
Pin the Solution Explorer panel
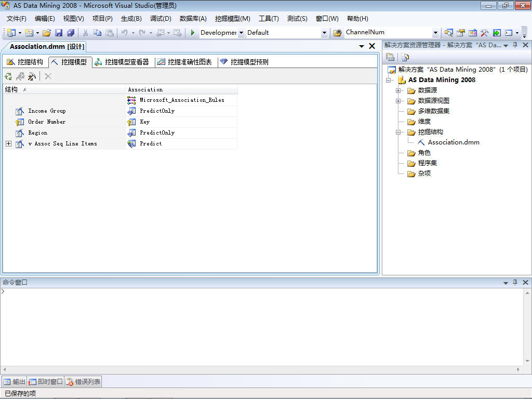coord(515,45)
